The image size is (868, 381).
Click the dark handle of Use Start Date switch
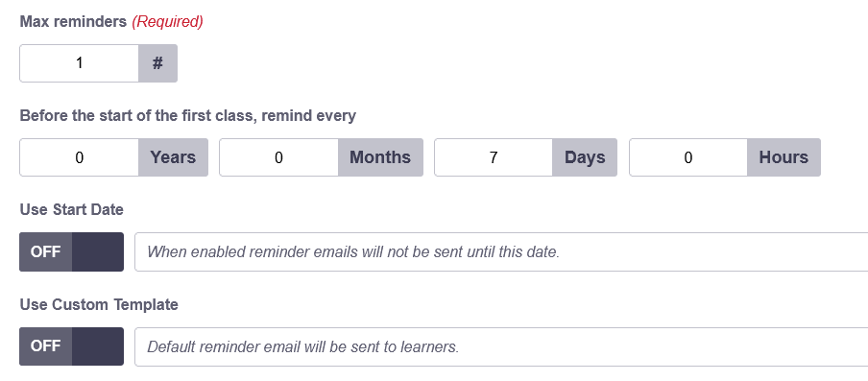[x=98, y=251]
